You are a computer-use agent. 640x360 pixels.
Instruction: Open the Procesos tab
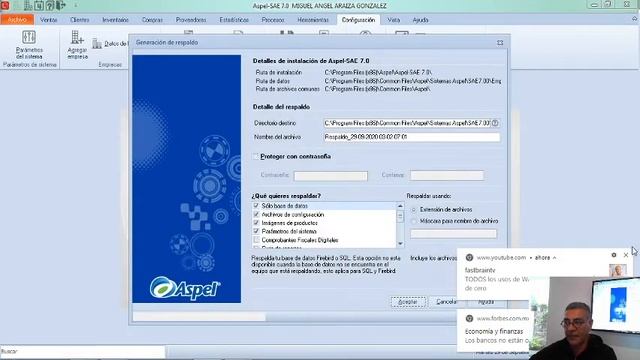click(273, 20)
